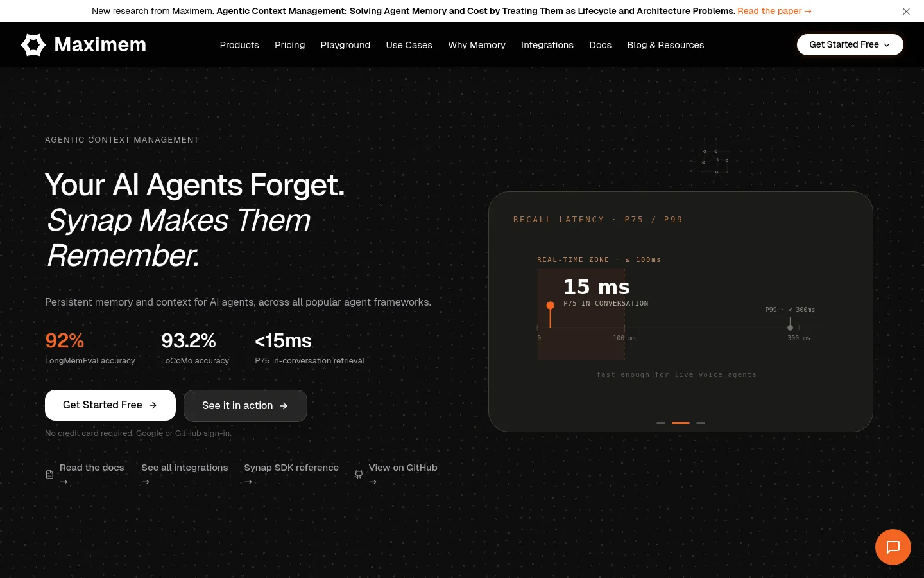Select the third carousel slide indicator
The width and height of the screenshot is (924, 578).
click(701, 423)
